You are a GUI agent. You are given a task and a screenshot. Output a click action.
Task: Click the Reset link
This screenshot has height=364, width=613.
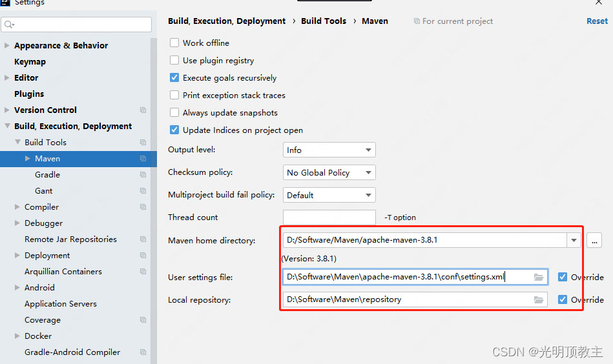pos(597,21)
